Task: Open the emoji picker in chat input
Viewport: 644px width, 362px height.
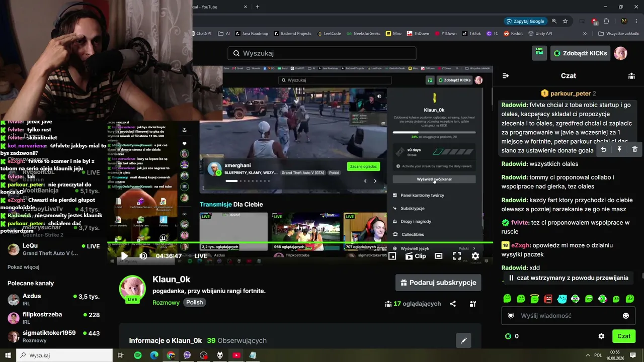Action: point(626,316)
